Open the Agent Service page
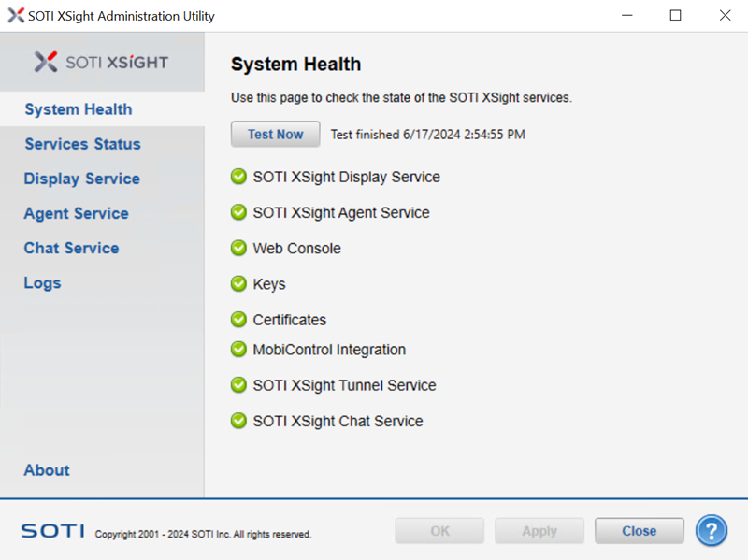The image size is (748, 560). point(76,214)
